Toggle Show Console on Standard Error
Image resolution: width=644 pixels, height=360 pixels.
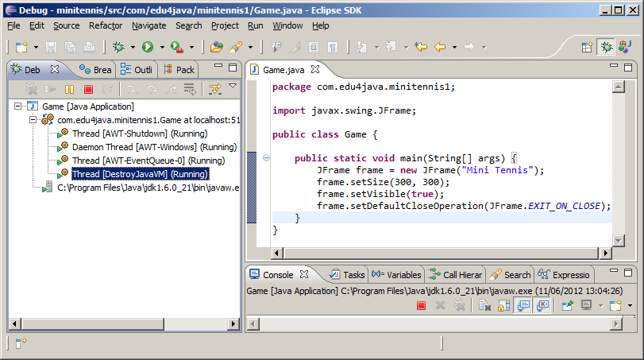tap(543, 305)
